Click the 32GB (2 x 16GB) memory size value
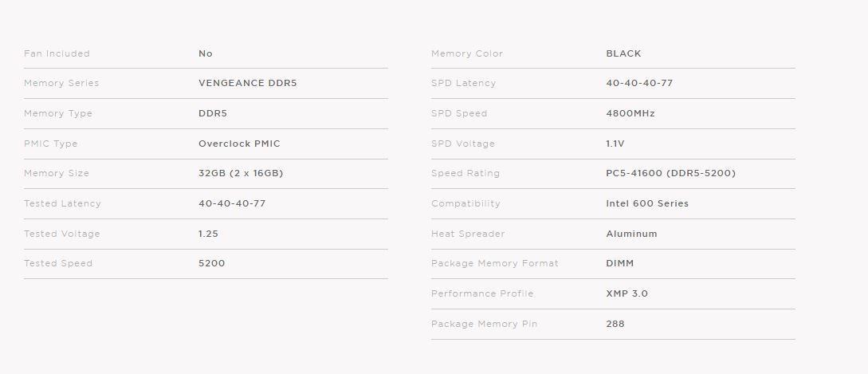Image resolution: width=868 pixels, height=374 pixels. [241, 173]
